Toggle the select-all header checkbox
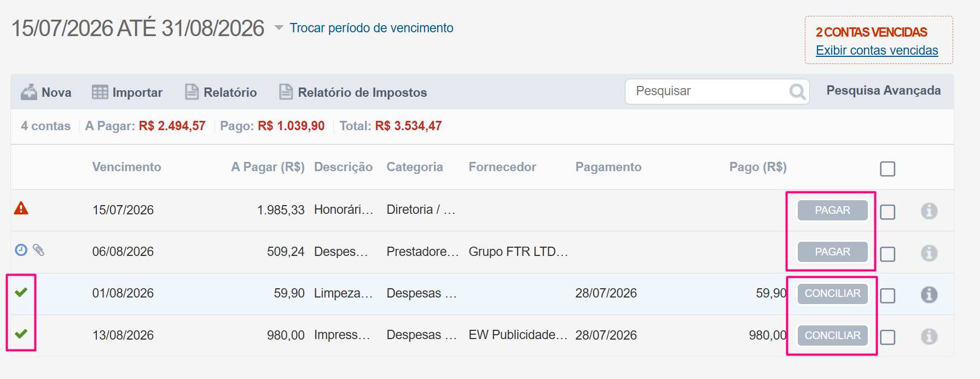The height and width of the screenshot is (379, 980). 888,168
